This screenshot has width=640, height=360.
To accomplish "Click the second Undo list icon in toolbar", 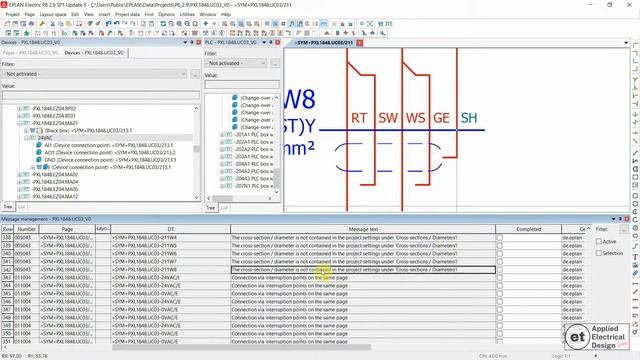I will (x=116, y=24).
